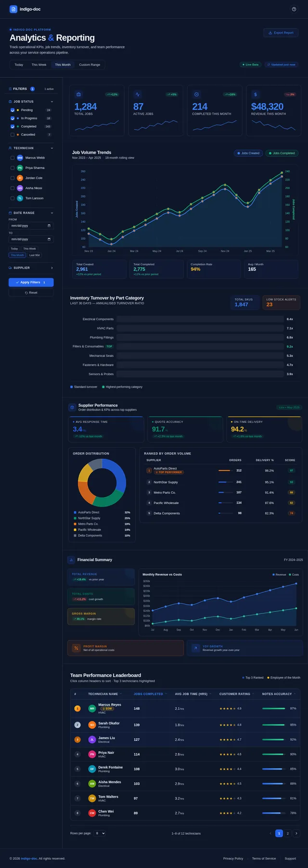308x868 pixels.
Task: Click Priya Sharma PS avatar
Action: pos(20,168)
